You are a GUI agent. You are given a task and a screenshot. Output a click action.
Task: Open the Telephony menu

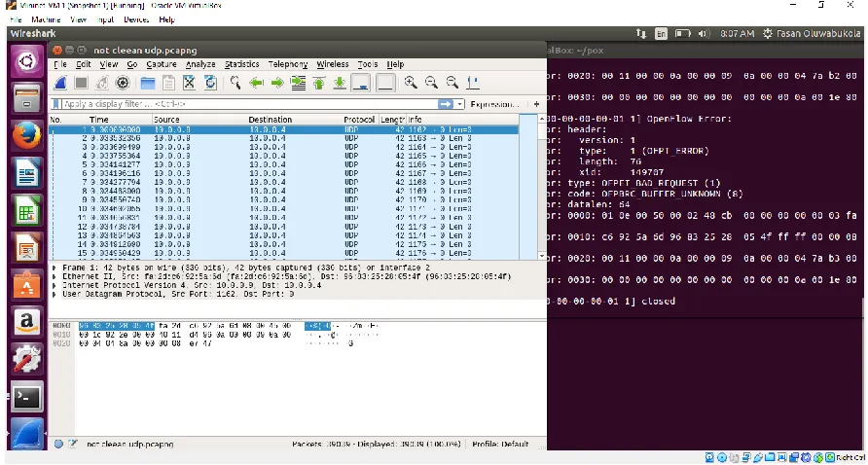[x=288, y=64]
